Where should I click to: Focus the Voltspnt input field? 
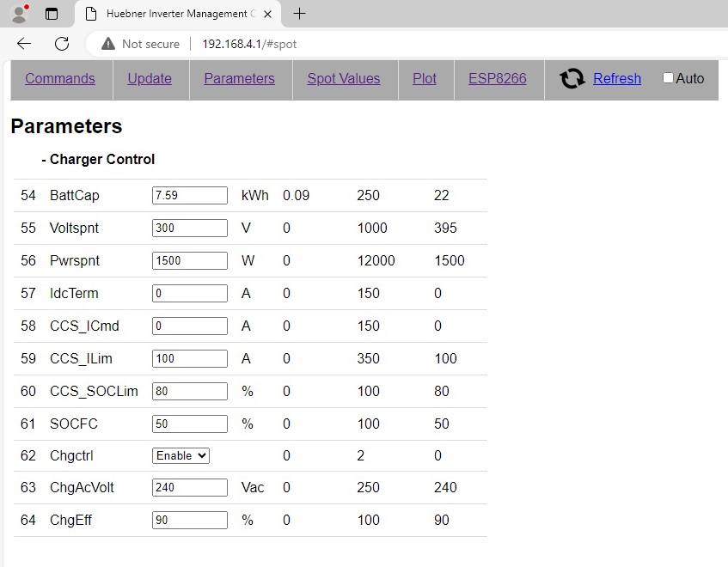click(x=189, y=228)
